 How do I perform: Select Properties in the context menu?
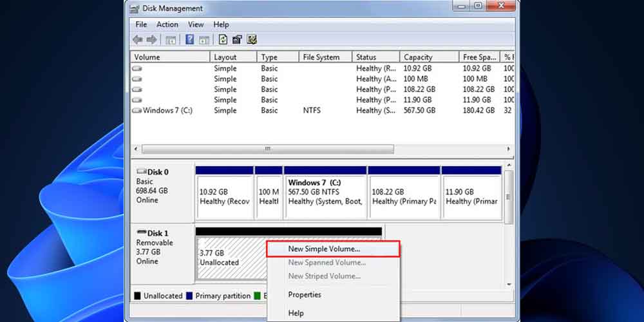tap(305, 295)
